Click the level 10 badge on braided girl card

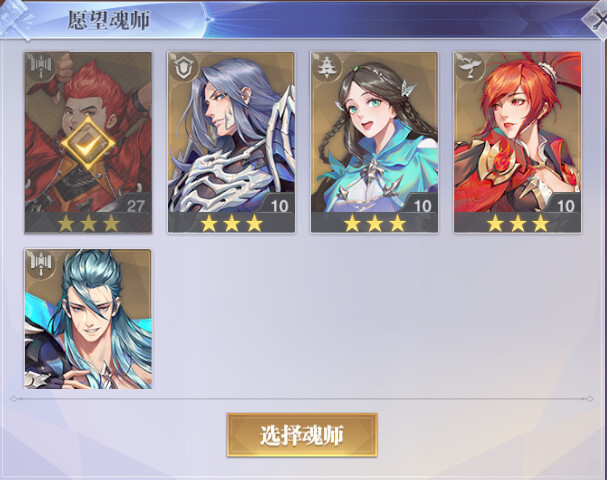(422, 205)
